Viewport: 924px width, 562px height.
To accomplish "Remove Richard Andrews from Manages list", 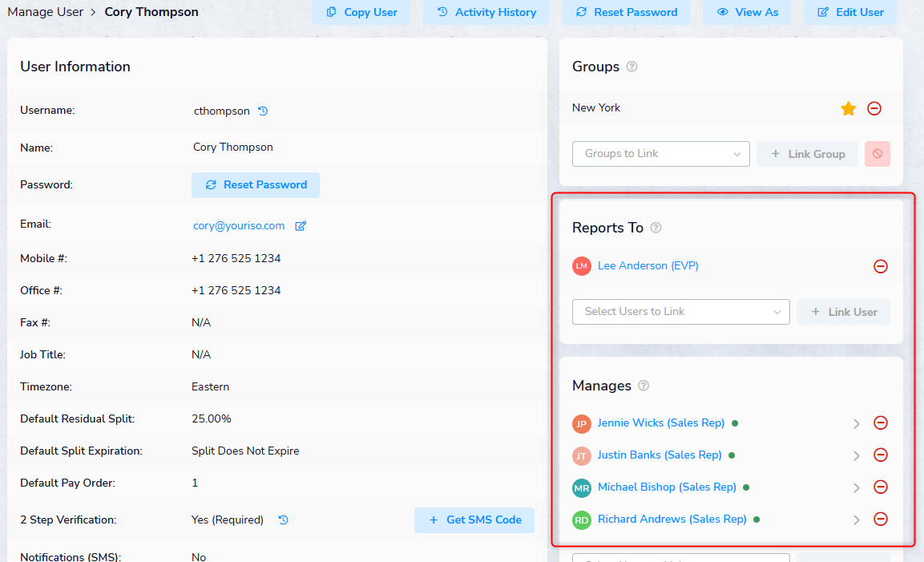I will [x=881, y=519].
